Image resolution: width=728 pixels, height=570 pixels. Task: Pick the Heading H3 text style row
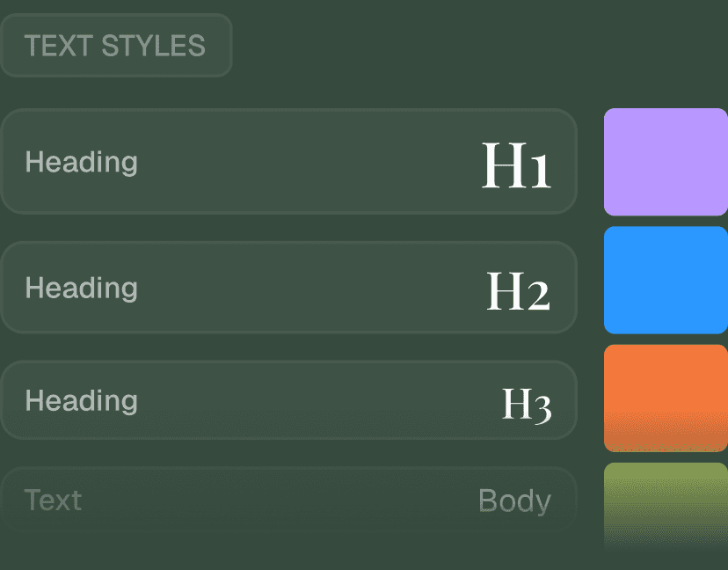click(288, 400)
